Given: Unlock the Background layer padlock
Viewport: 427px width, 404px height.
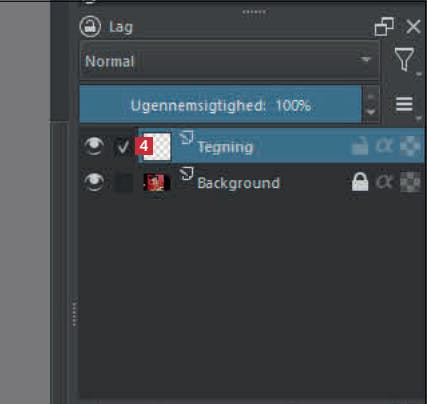Looking at the screenshot, I should pos(360,182).
